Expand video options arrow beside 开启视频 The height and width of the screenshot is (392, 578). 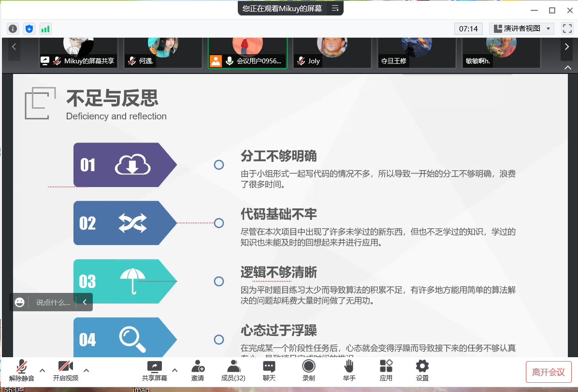tap(87, 370)
